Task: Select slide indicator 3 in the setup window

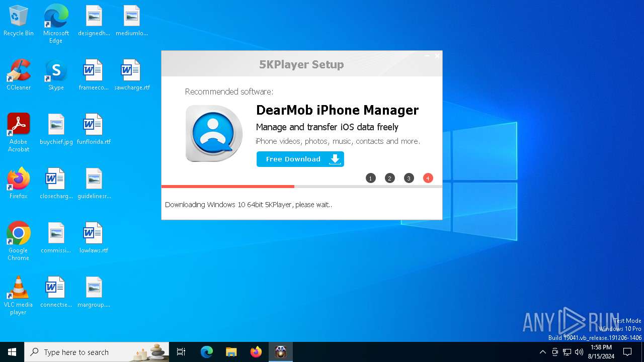Action: 409,178
